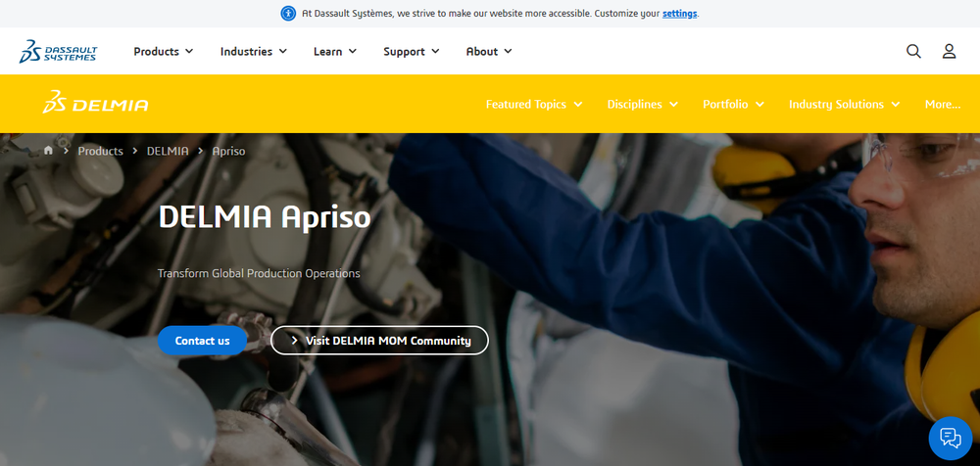Click the Dassault Systèmes logo
The width and height of the screenshot is (980, 466).
(x=58, y=51)
